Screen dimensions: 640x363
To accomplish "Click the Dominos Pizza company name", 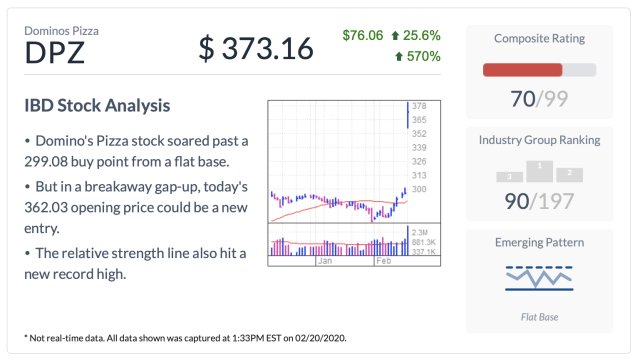I will pyautogui.click(x=61, y=31).
